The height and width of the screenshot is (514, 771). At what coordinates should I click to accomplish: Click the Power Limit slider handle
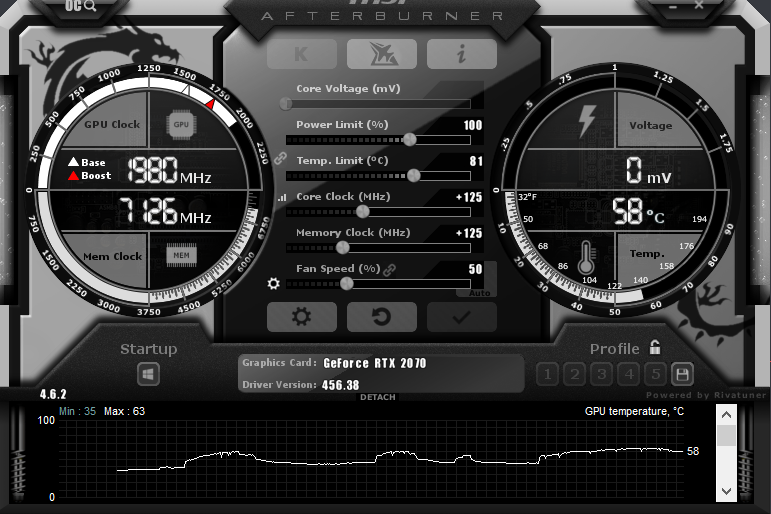[x=410, y=140]
